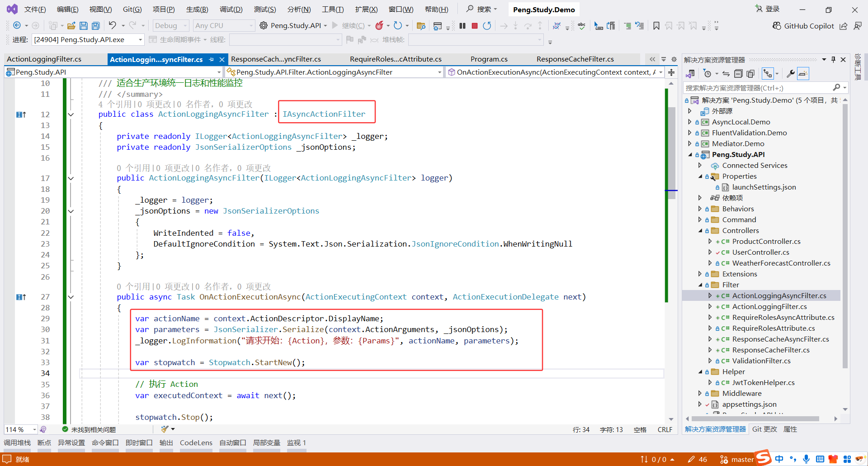Viewport: 868px width, 466px height.
Task: Open the OnActionExecutionAsync member dropdown
Action: click(555, 72)
